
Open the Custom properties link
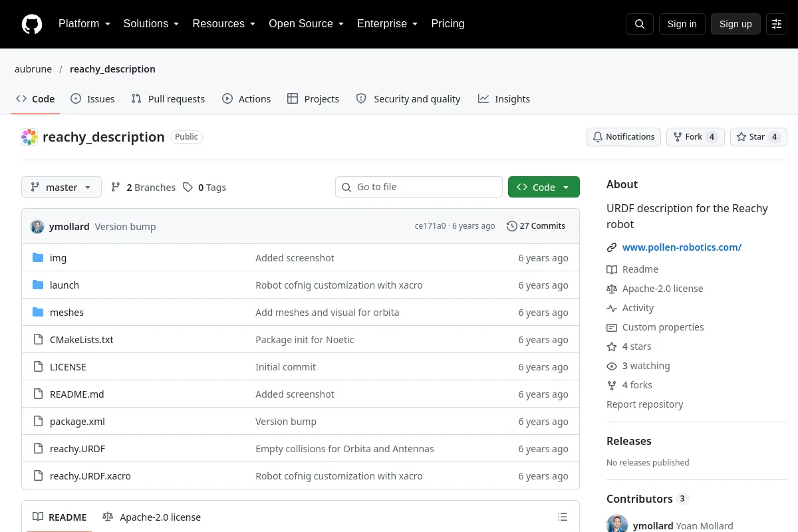(x=655, y=327)
